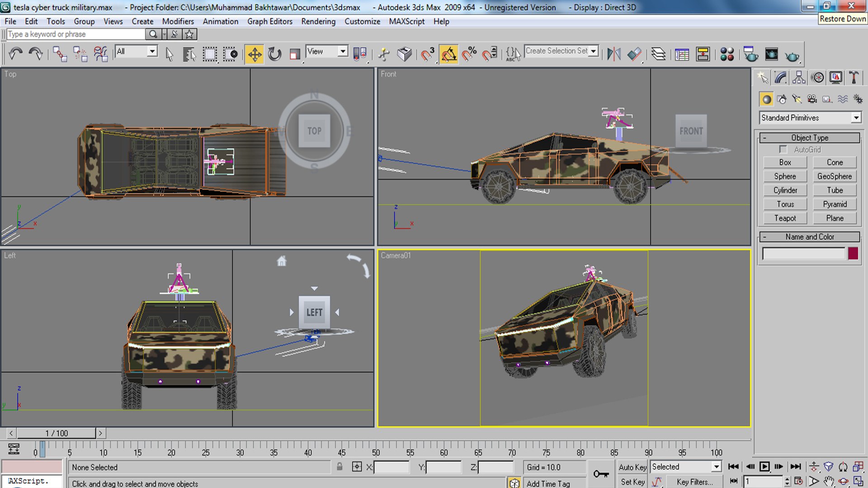Image resolution: width=868 pixels, height=488 pixels.
Task: Click the Play Animation button
Action: (x=764, y=467)
